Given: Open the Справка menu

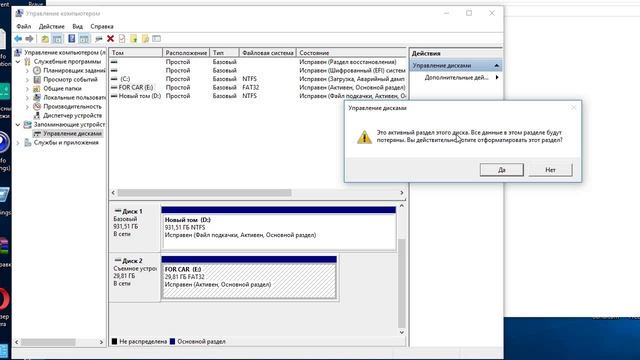Looking at the screenshot, I should click(x=102, y=26).
